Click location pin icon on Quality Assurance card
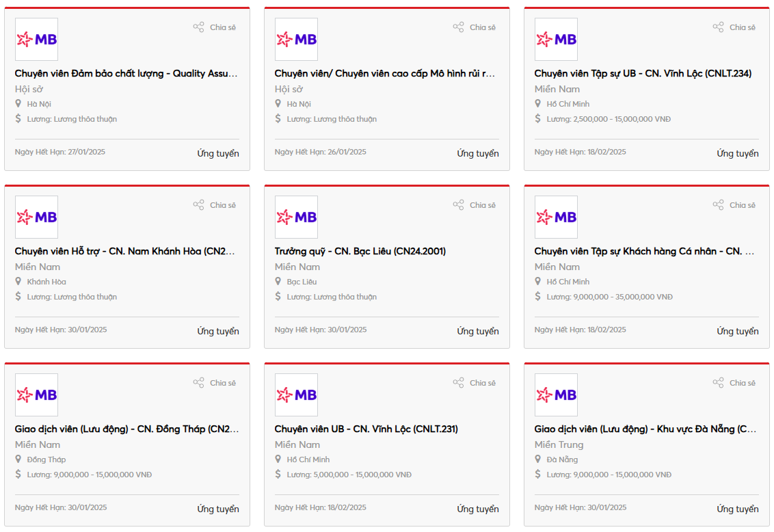 [18, 104]
